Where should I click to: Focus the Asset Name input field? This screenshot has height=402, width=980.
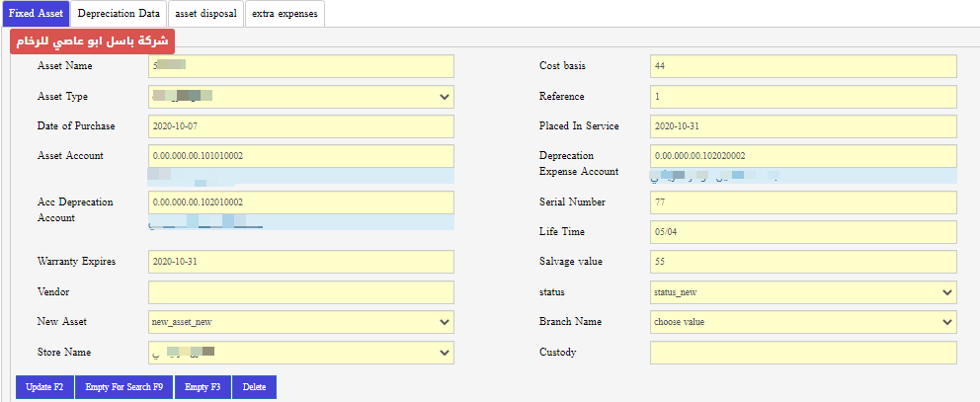point(301,66)
